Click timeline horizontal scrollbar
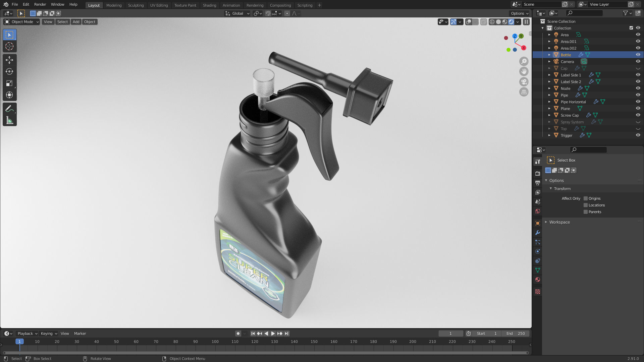This screenshot has width=644, height=362. coord(266,353)
